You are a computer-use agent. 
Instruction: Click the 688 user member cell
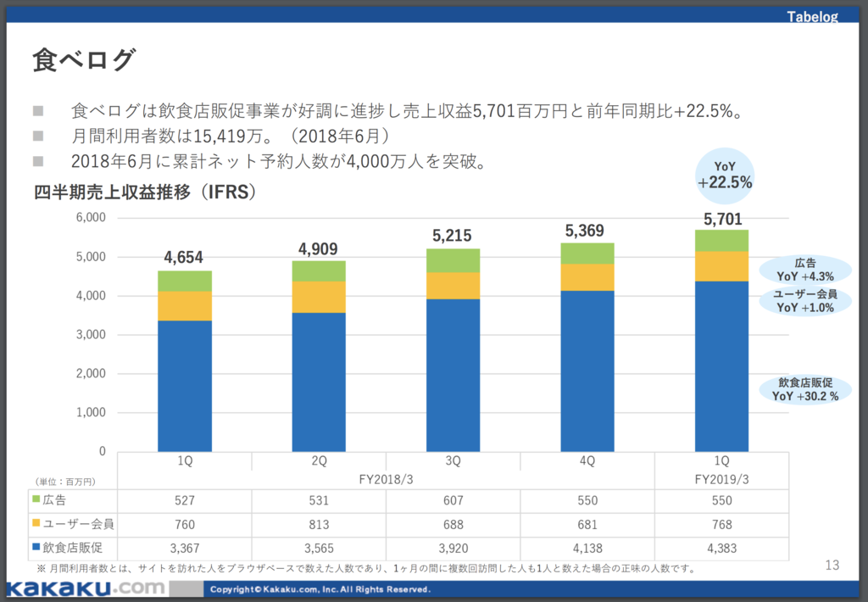453,525
